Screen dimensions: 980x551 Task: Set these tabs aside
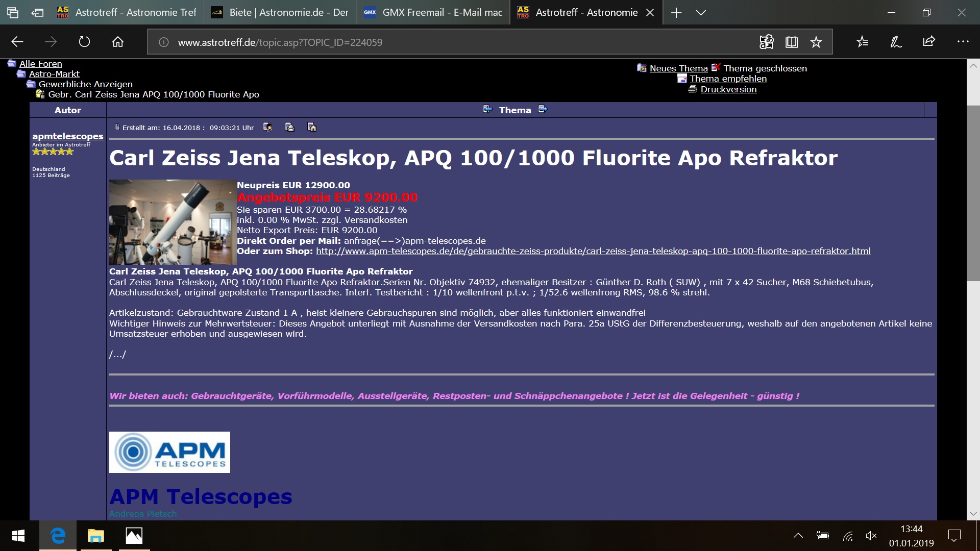(37, 13)
